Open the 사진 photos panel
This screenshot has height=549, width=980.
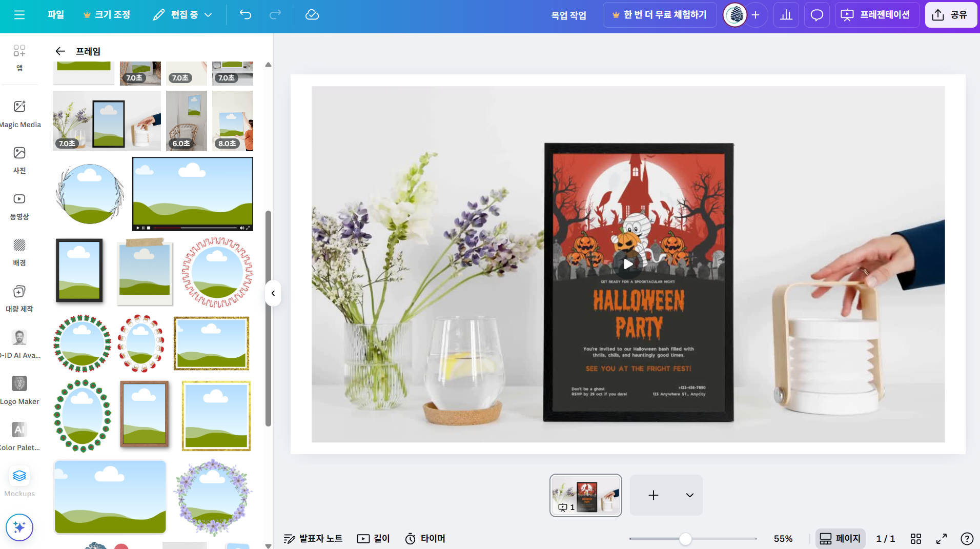pos(19,160)
